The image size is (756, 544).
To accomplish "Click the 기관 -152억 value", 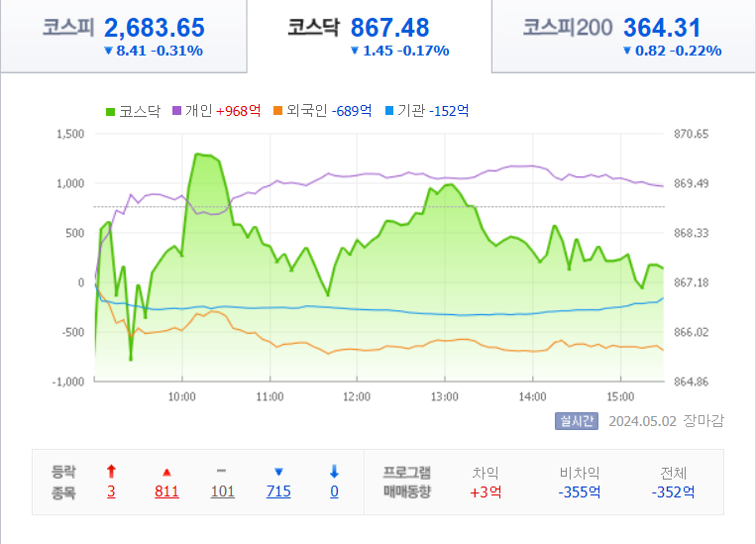I will (449, 111).
